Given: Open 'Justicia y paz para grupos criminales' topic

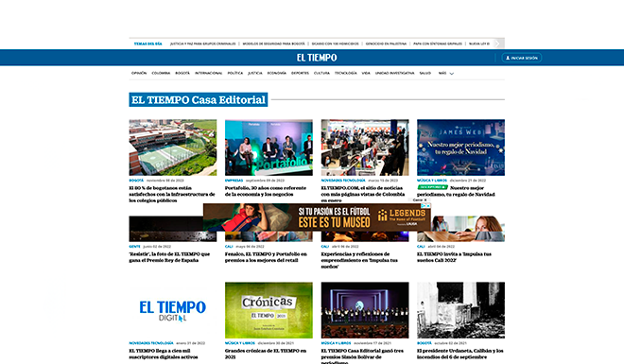Looking at the screenshot, I should click(202, 43).
